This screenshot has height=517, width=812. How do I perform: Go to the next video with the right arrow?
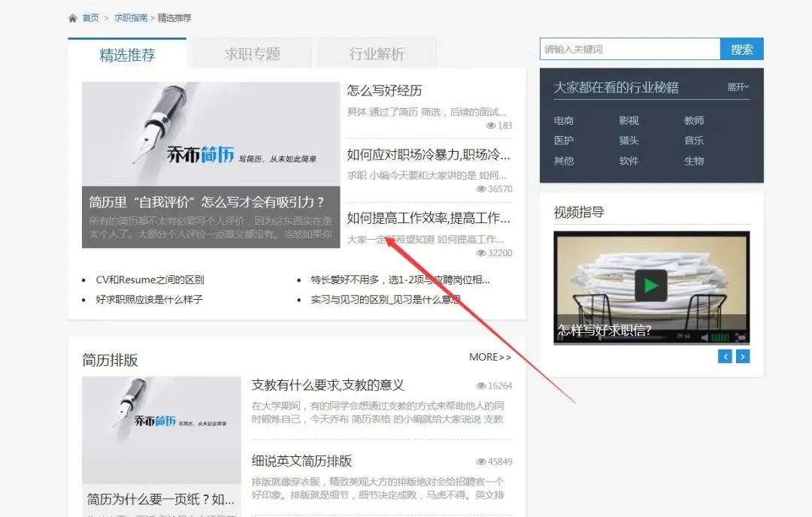coord(743,356)
